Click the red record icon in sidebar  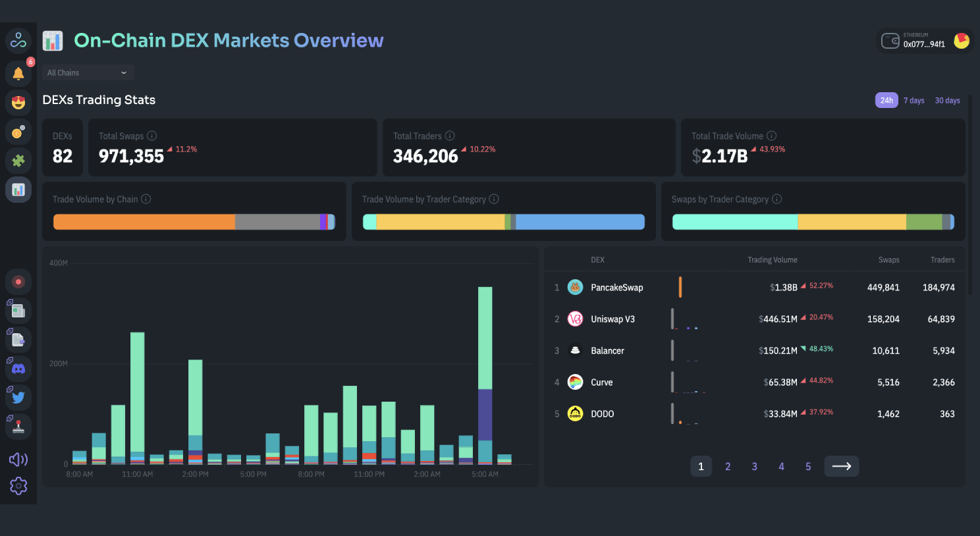tap(18, 282)
